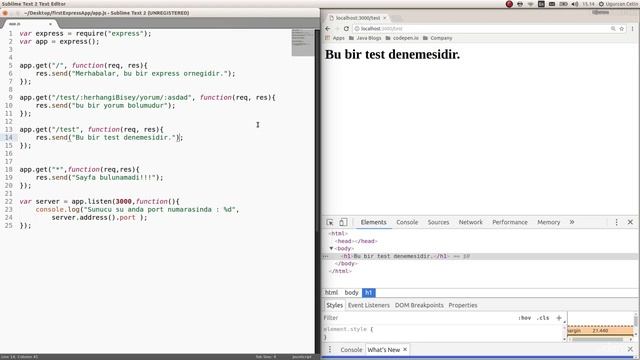This screenshot has width=640, height=360.
Task: Open the Wi-Fi network indicator
Action: (530, 4)
